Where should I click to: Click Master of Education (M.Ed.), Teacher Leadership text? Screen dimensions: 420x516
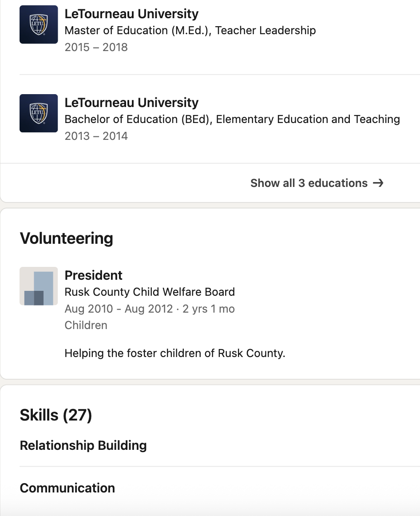pyautogui.click(x=190, y=31)
